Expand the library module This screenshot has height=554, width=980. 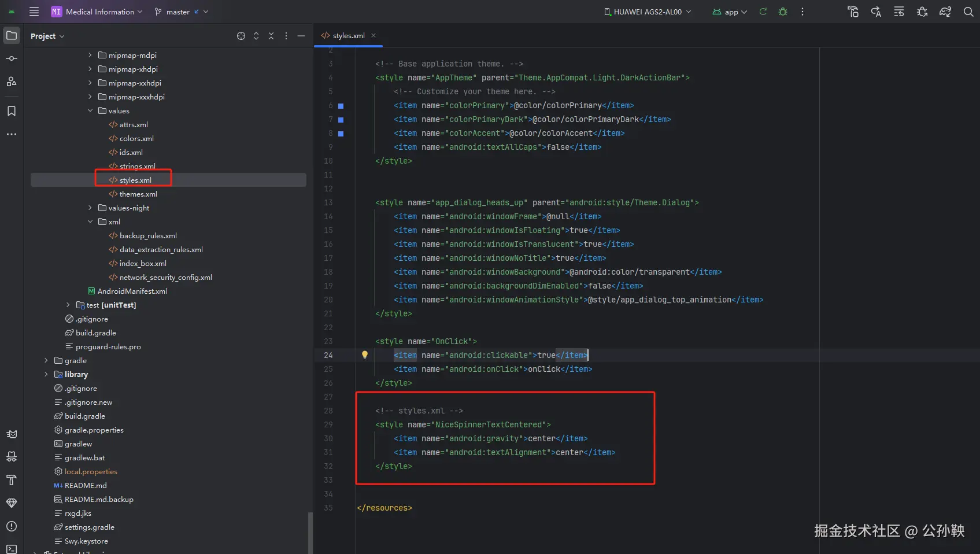46,374
